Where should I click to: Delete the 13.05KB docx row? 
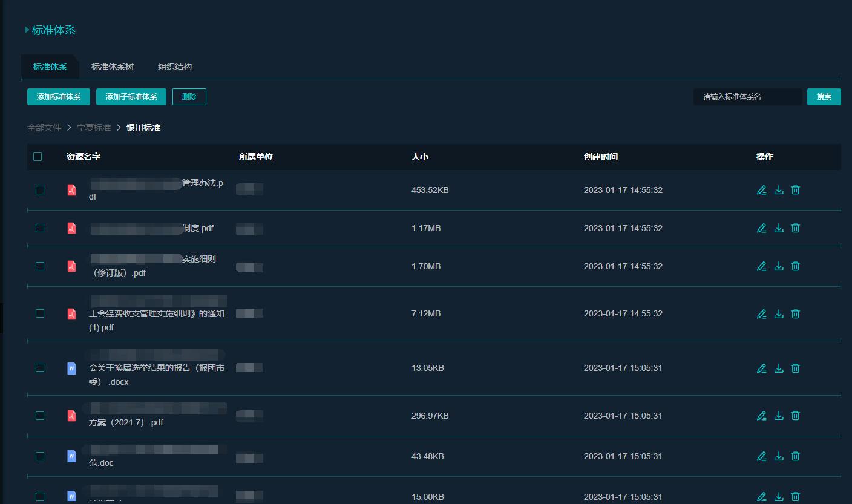(x=796, y=368)
